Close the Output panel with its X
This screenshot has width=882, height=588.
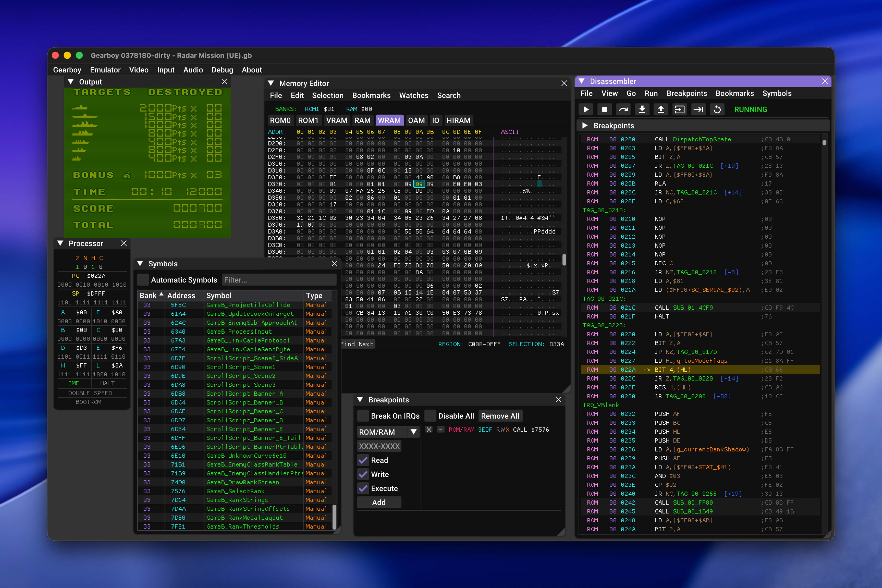(x=224, y=82)
